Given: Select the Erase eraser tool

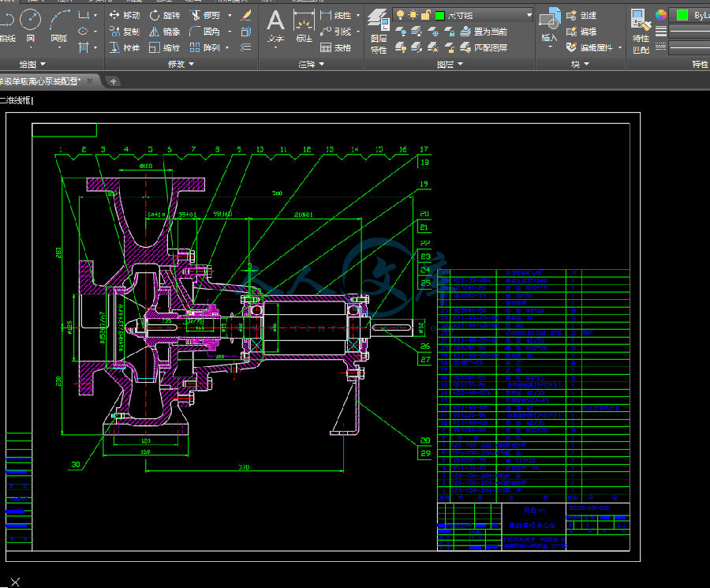Looking at the screenshot, I should 246,16.
